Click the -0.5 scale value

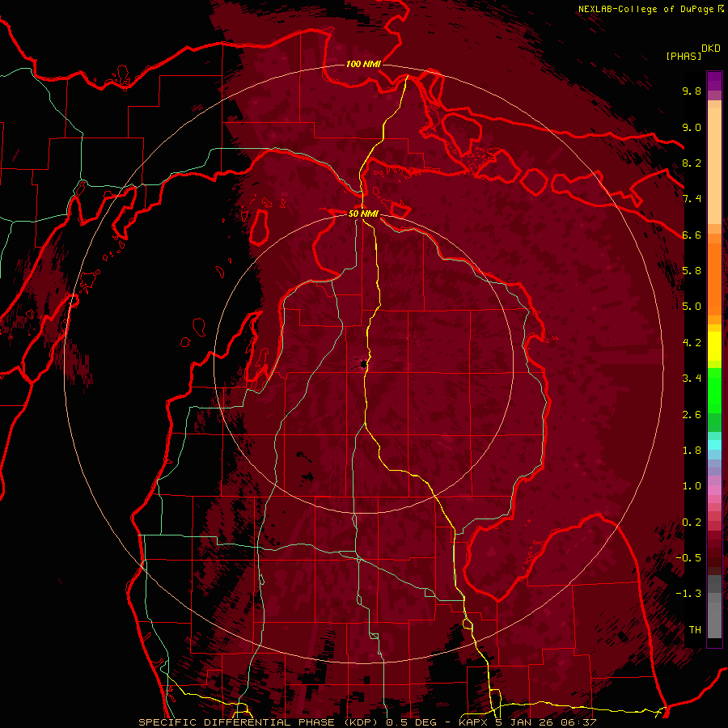coord(688,558)
